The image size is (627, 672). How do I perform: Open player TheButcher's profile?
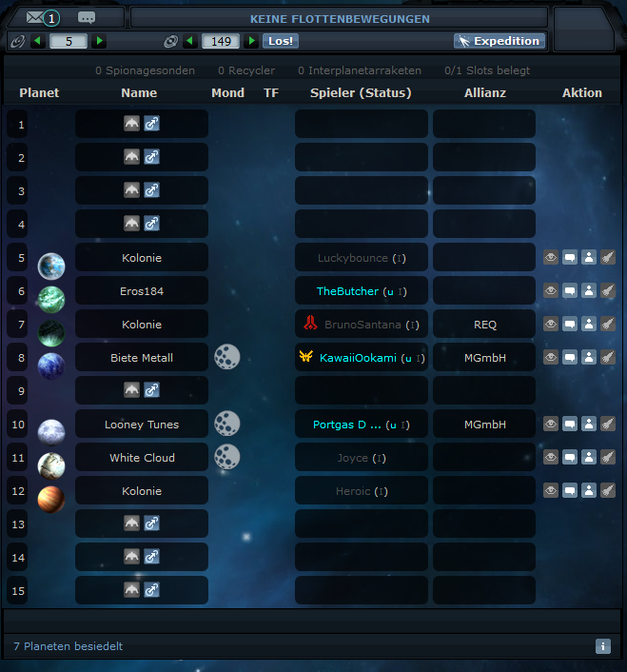347,291
